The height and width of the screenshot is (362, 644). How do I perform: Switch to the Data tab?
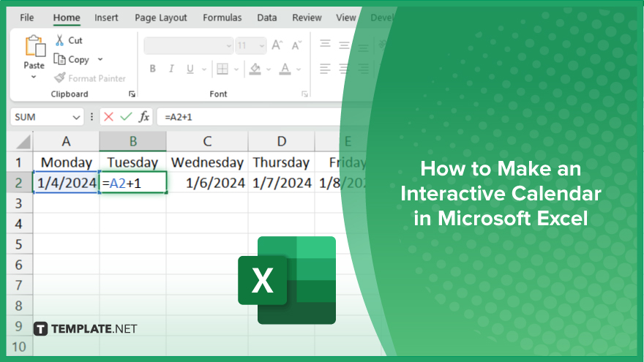tap(267, 18)
